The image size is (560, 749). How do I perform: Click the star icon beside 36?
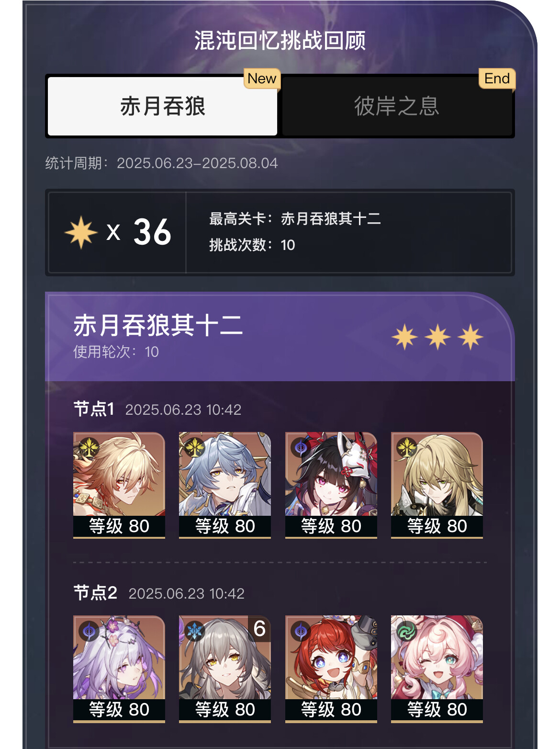[81, 232]
